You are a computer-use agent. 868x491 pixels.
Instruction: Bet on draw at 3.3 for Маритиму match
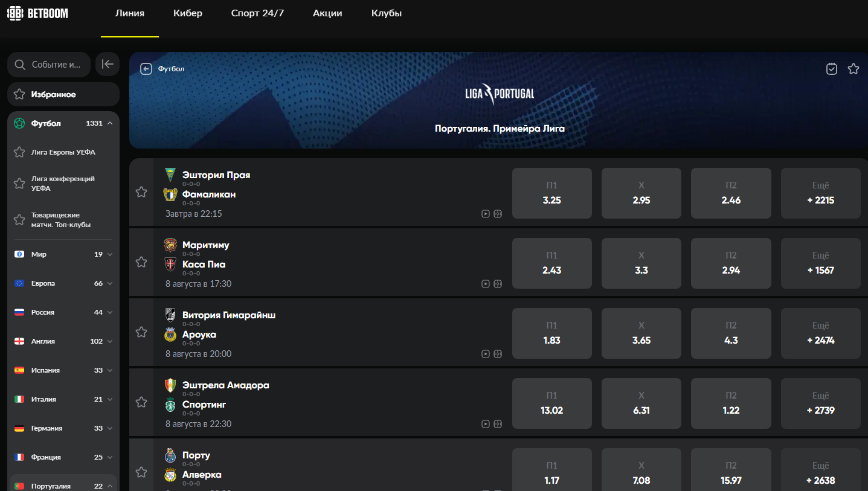[x=641, y=263]
